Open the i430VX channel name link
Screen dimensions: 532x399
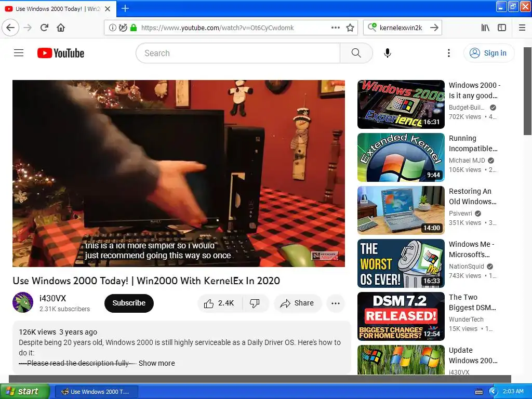point(52,298)
